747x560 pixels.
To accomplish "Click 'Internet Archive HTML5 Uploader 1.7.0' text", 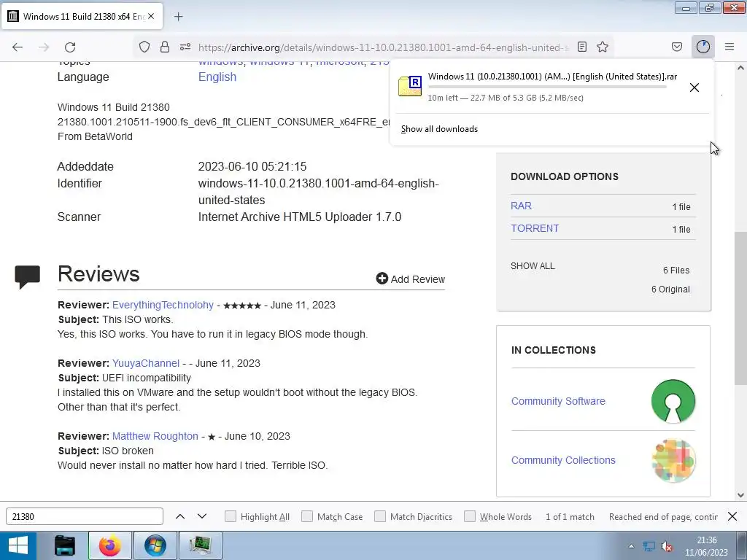I will pos(299,217).
